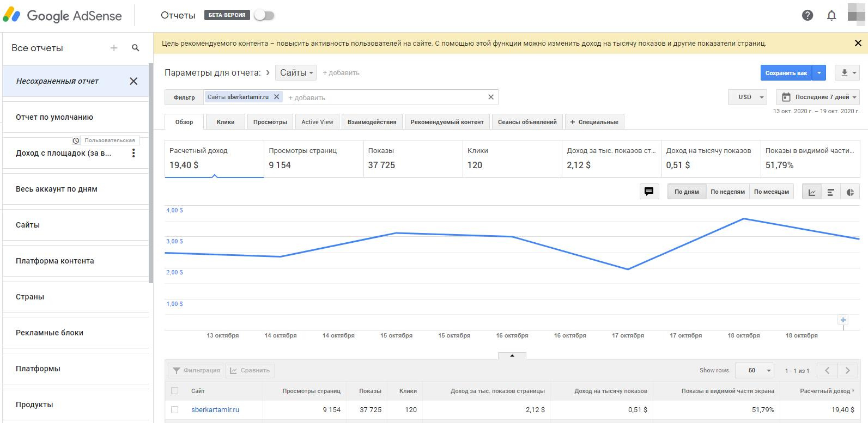
Task: Tick the select-all checkbox in table header
Action: pyautogui.click(x=175, y=391)
